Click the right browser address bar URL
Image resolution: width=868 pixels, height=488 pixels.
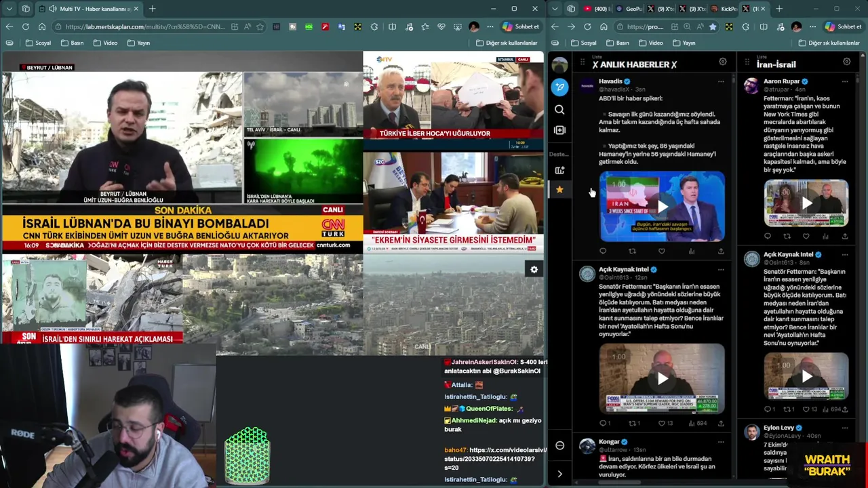point(646,26)
